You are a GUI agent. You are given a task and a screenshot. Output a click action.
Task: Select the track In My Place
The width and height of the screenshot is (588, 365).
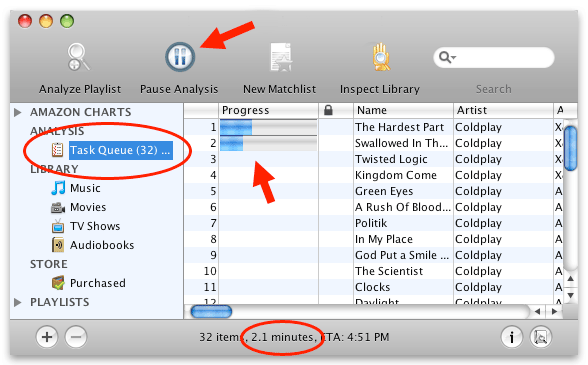click(384, 239)
